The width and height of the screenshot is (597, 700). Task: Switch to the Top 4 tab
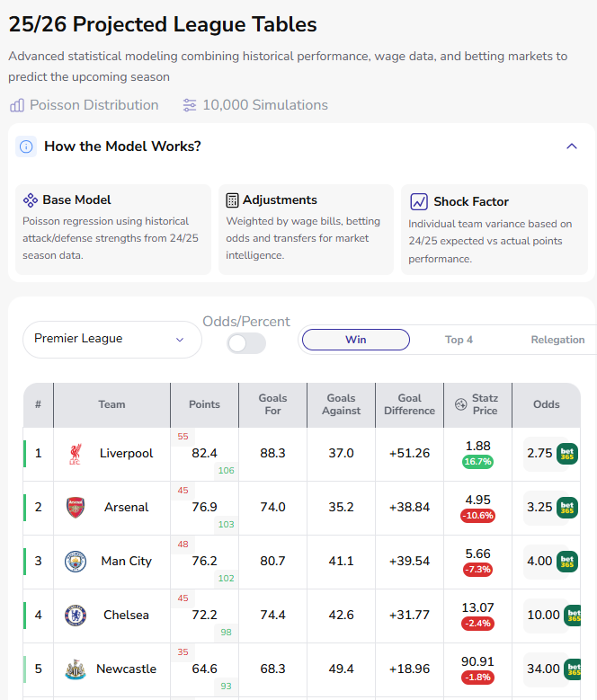[x=459, y=340]
